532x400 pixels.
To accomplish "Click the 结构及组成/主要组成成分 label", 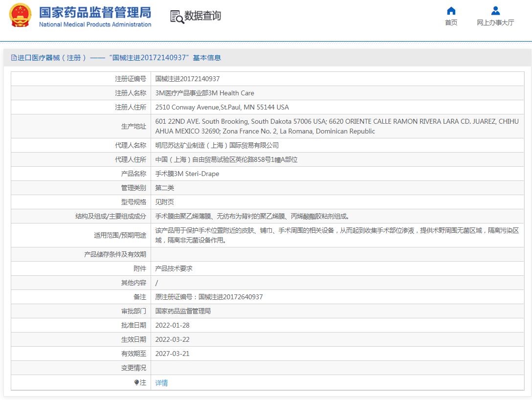I will [x=111, y=217].
